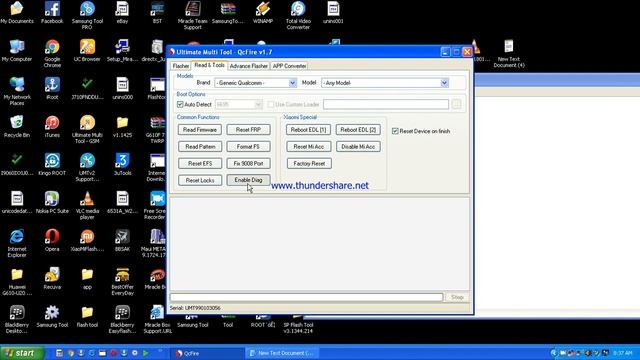Click the Reset FRP button
This screenshot has height=360, width=640.
[x=248, y=130]
